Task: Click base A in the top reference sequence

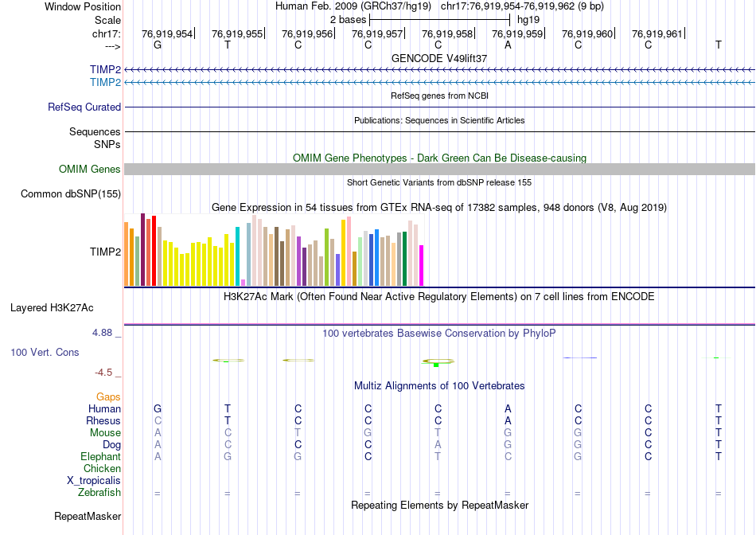Action: 508,45
